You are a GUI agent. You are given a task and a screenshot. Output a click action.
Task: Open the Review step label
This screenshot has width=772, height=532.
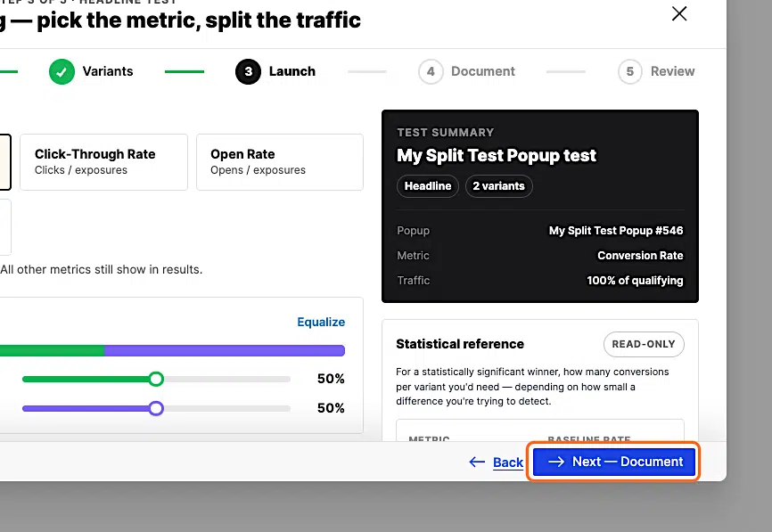point(672,71)
